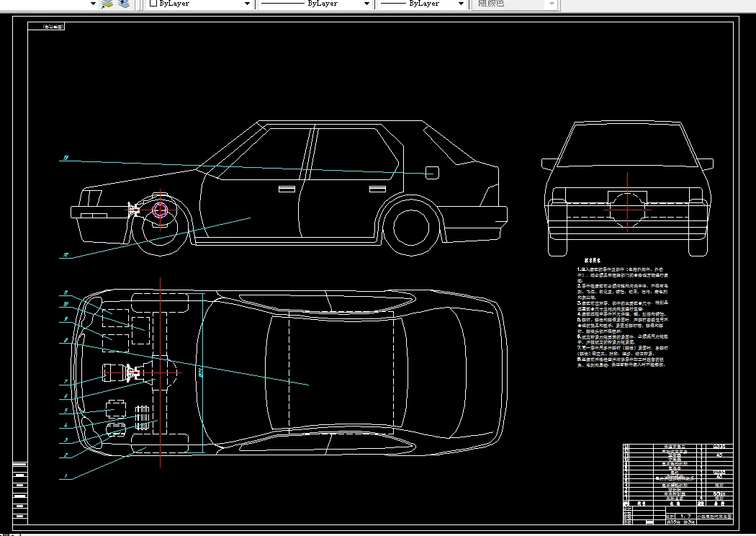The image size is (756, 536).
Task: Open the layer list dropdown arrow at far left
Action: pyautogui.click(x=93, y=4)
